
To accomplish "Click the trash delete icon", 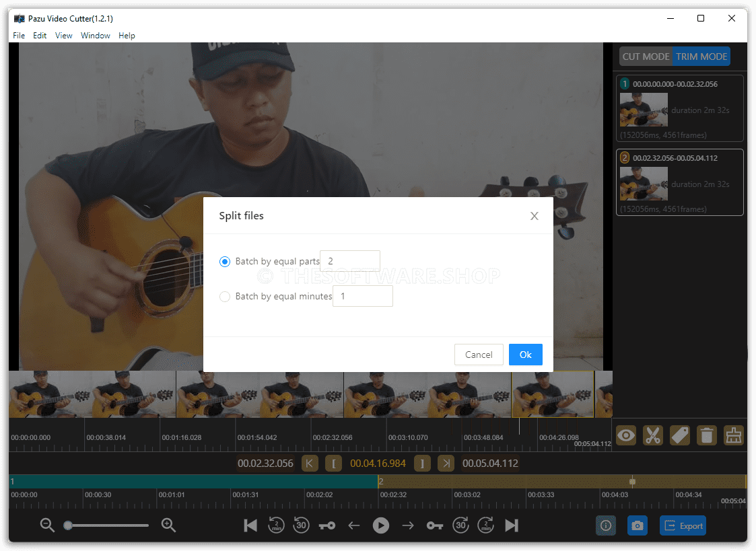I will (707, 436).
